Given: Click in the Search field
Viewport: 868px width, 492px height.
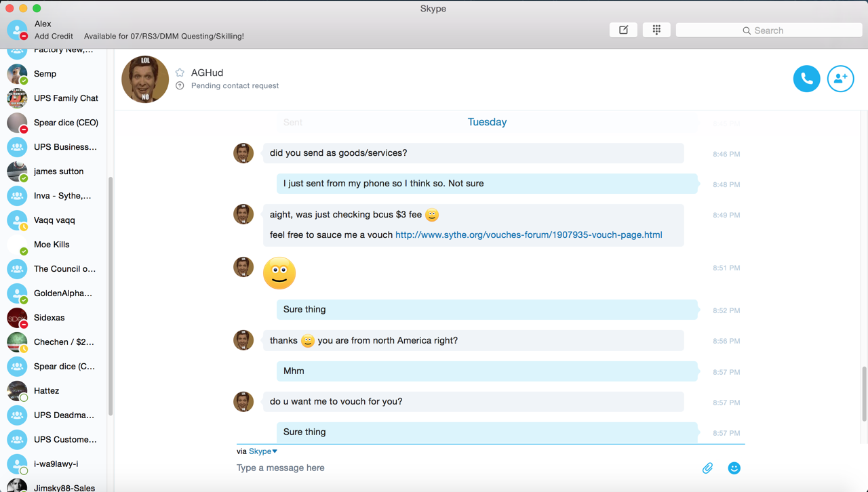Looking at the screenshot, I should 769,30.
